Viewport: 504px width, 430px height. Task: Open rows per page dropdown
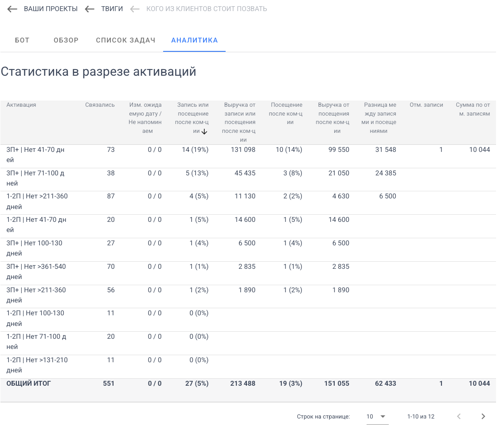pyautogui.click(x=377, y=417)
